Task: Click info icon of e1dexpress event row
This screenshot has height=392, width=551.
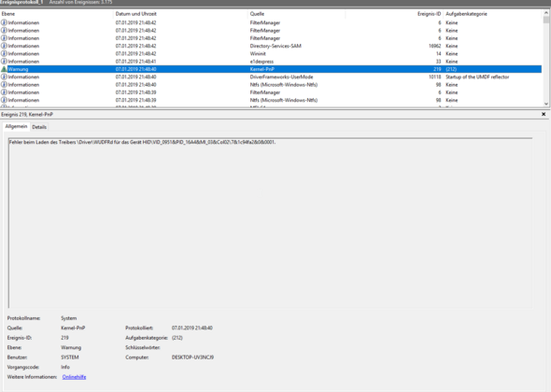Action: (4, 61)
